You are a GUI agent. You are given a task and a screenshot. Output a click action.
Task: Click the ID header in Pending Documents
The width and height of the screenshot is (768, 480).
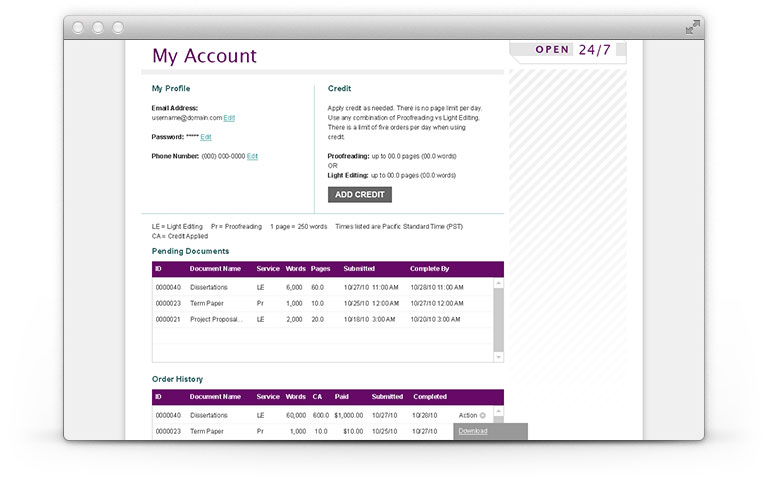click(158, 269)
